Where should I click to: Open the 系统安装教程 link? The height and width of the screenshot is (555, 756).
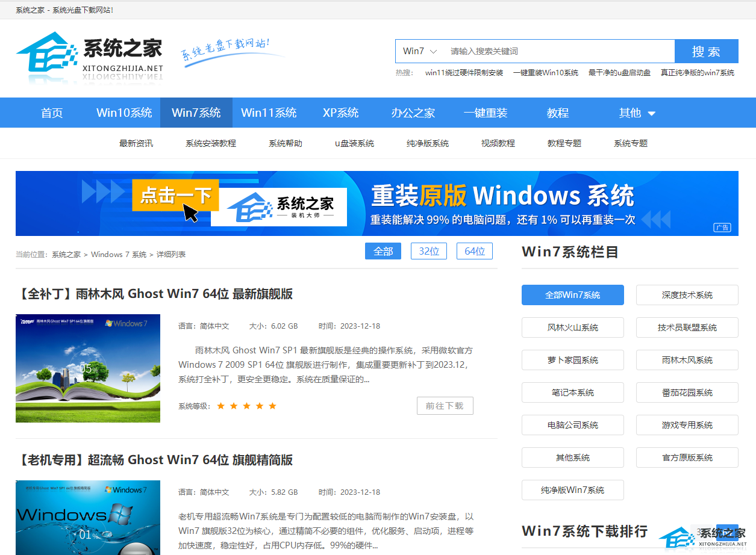click(210, 143)
